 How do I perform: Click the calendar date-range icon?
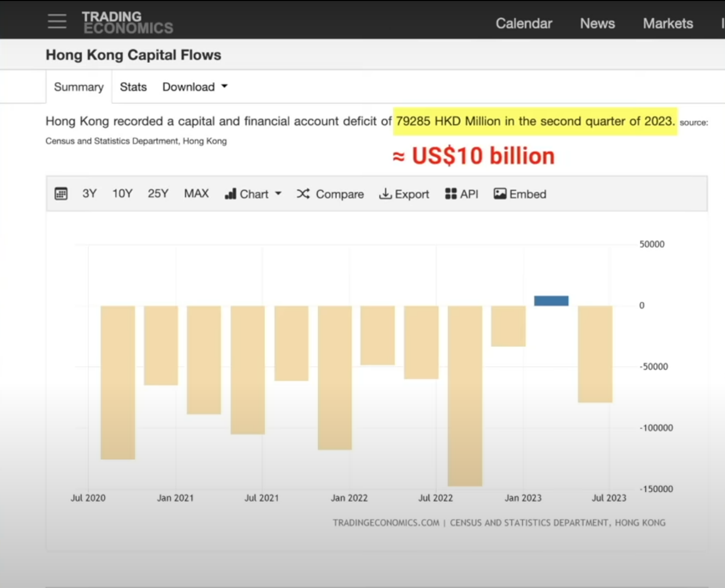61,194
